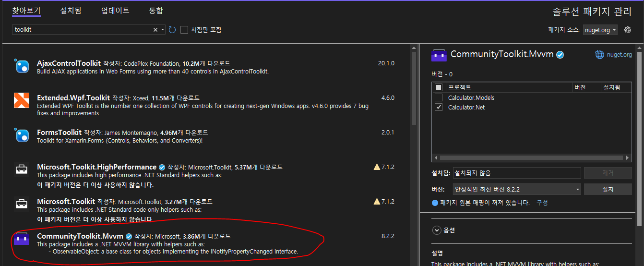Click CommunityToolkit.Mvvm icon in the package list
The image size is (644, 266).
click(22, 239)
